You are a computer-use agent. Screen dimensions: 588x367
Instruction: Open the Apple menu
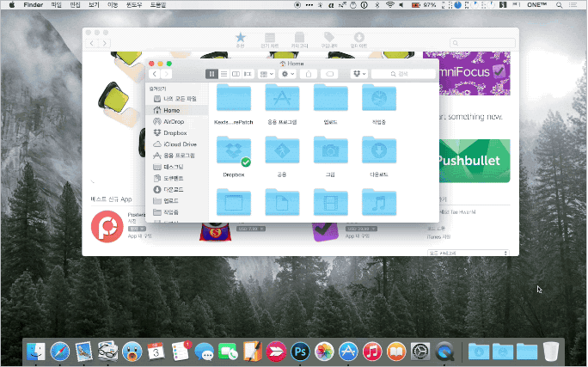[x=12, y=5]
